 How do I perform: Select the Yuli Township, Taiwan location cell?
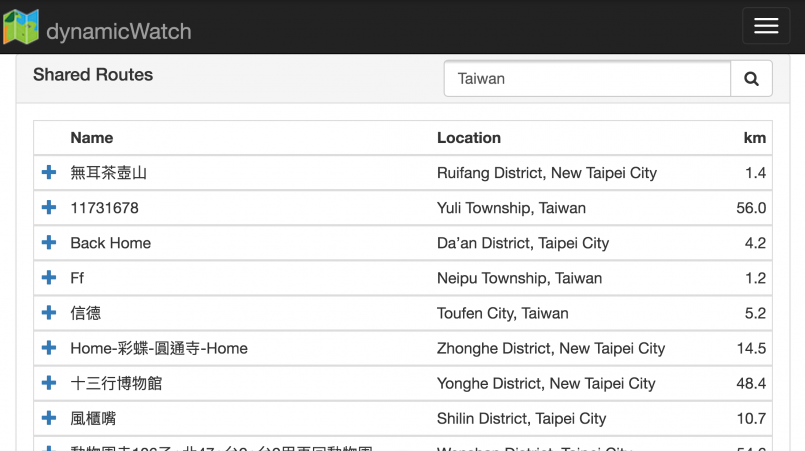point(511,208)
